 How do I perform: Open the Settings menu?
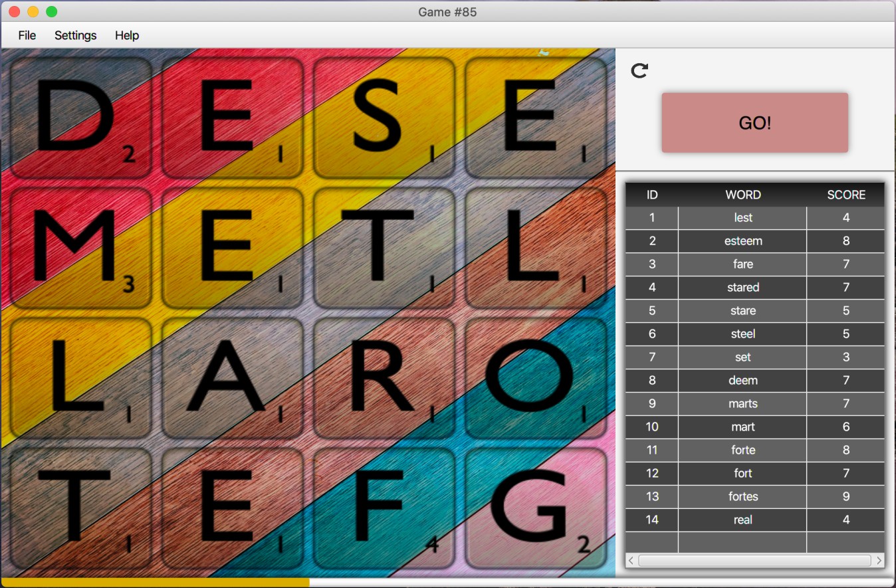pos(75,35)
